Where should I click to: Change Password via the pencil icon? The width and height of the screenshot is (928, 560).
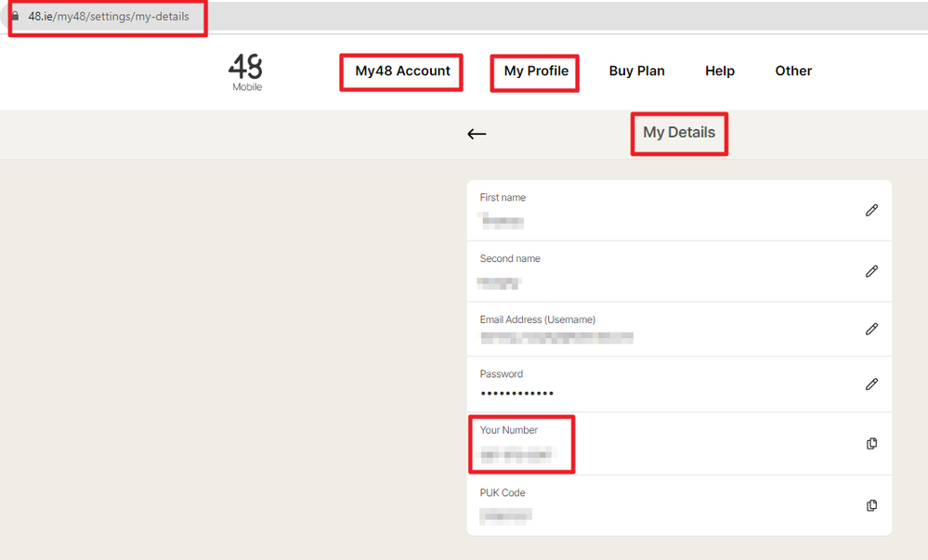click(x=871, y=384)
